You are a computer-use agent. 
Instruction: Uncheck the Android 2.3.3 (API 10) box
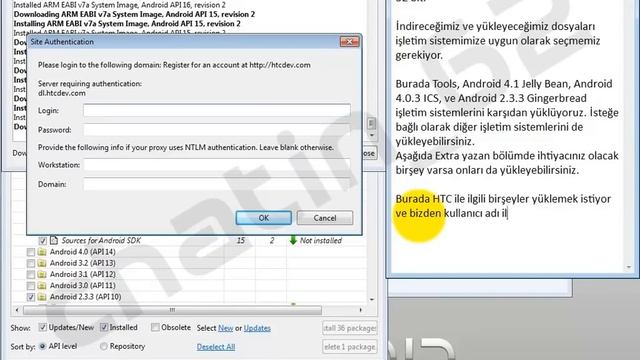pyautogui.click(x=31, y=297)
